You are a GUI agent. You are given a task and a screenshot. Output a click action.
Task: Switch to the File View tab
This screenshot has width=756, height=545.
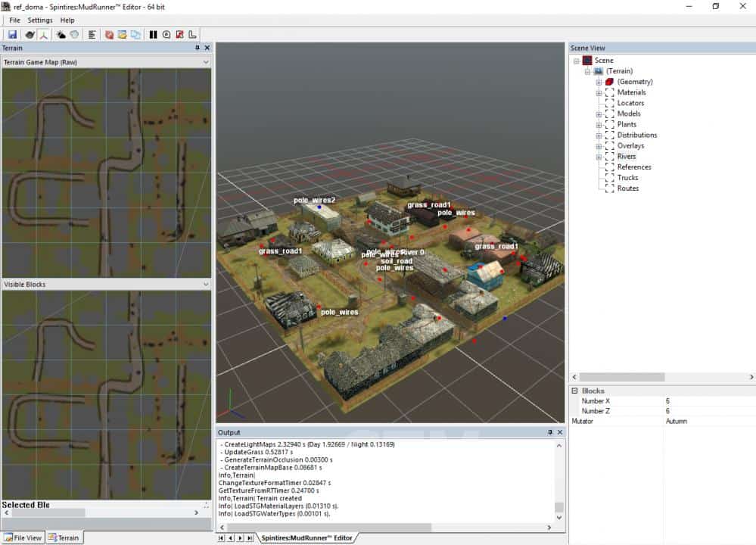click(x=23, y=537)
